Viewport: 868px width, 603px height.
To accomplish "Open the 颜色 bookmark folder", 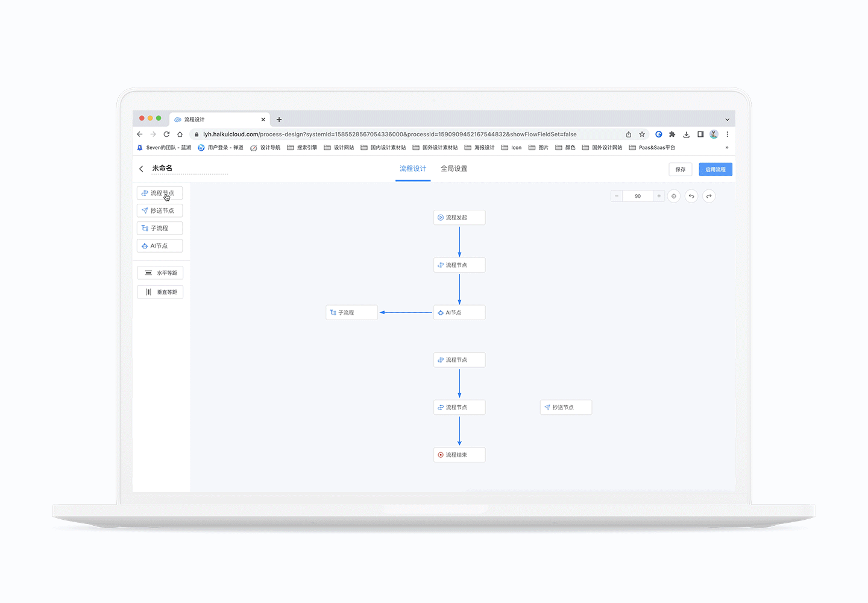I will click(x=565, y=148).
